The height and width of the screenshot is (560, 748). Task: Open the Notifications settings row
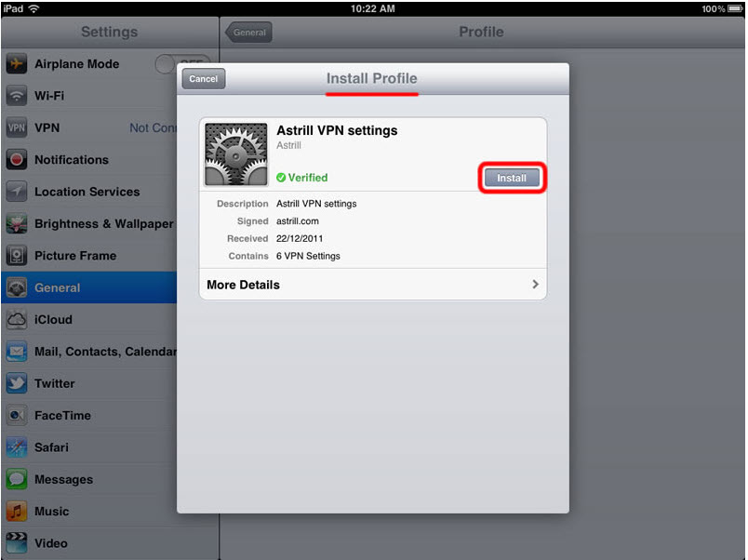pyautogui.click(x=89, y=159)
